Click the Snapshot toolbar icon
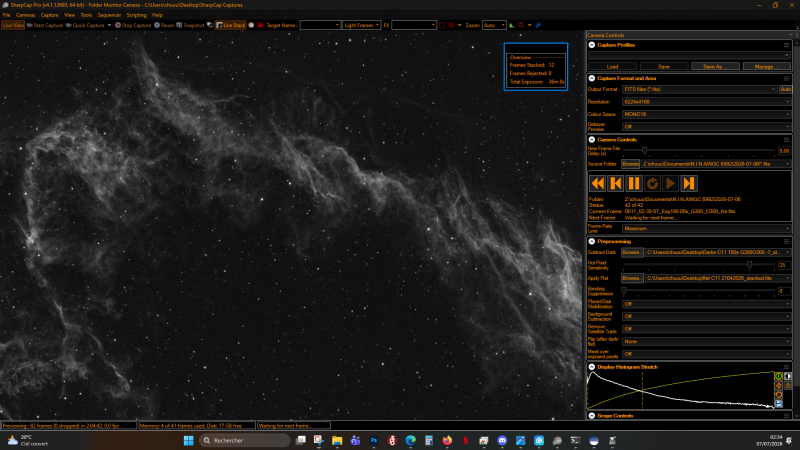Image resolution: width=800 pixels, height=450 pixels. pyautogui.click(x=190, y=25)
